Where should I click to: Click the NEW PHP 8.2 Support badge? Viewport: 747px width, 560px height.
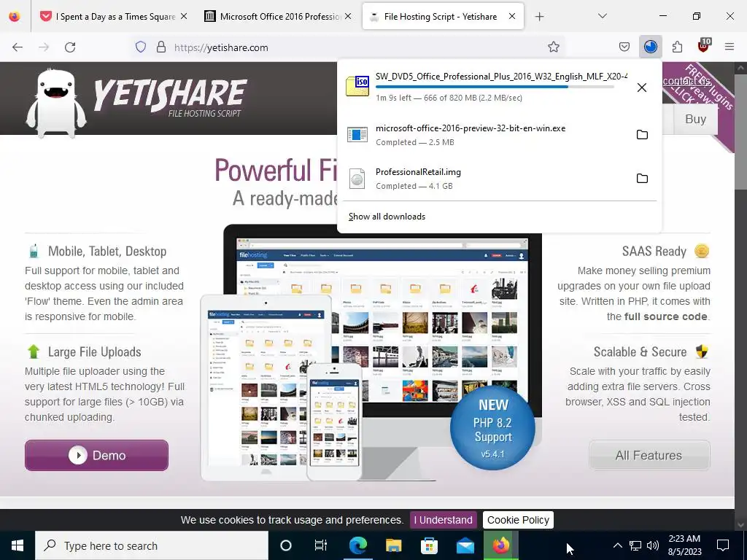(x=492, y=427)
